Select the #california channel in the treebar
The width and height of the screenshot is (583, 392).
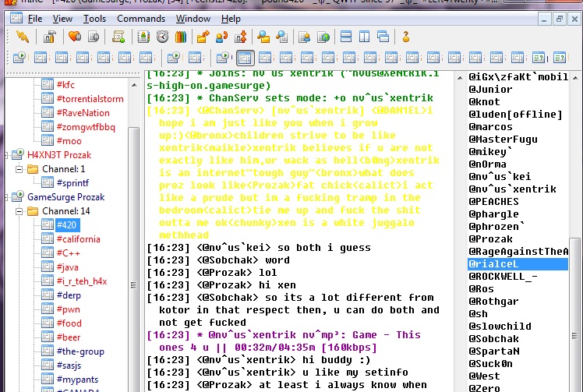pos(78,239)
